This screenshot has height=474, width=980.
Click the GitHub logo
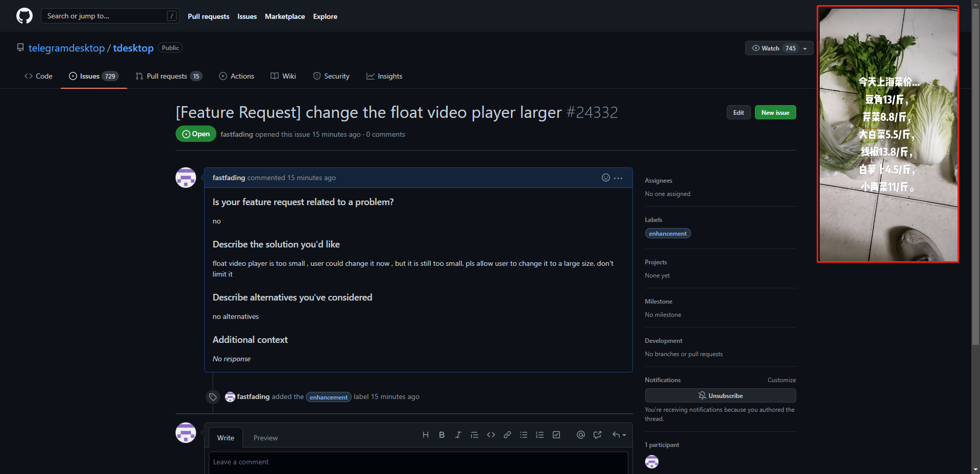[24, 15]
